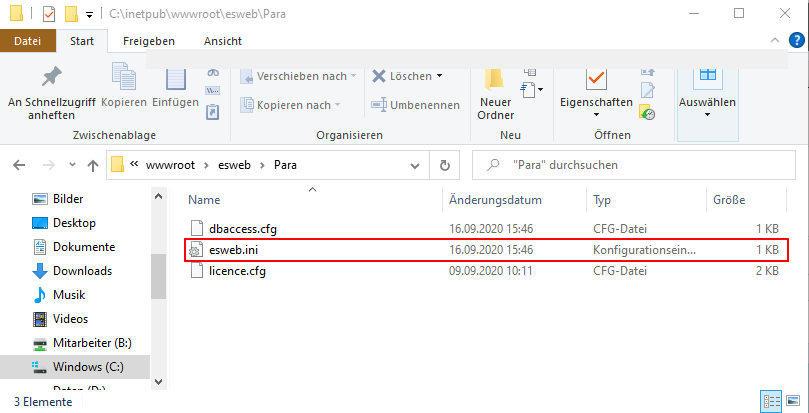Click the 2 KB size of licence.cfg

[x=767, y=271]
